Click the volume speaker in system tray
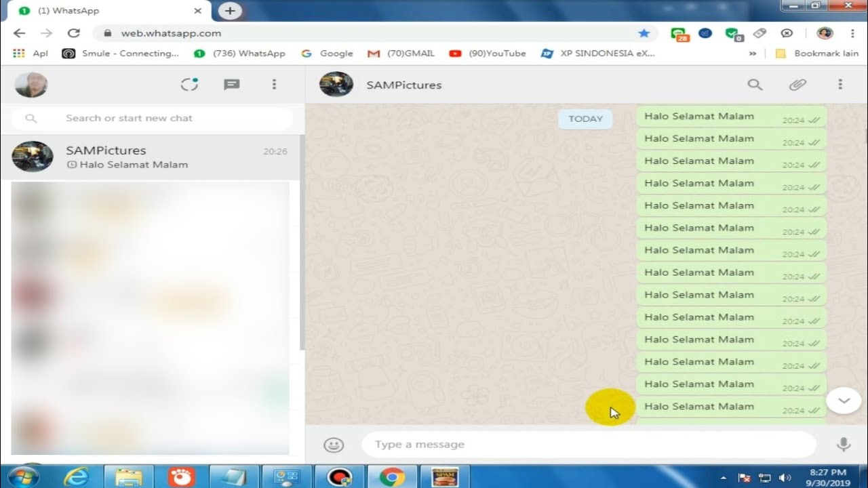The width and height of the screenshot is (868, 488). 785,477
